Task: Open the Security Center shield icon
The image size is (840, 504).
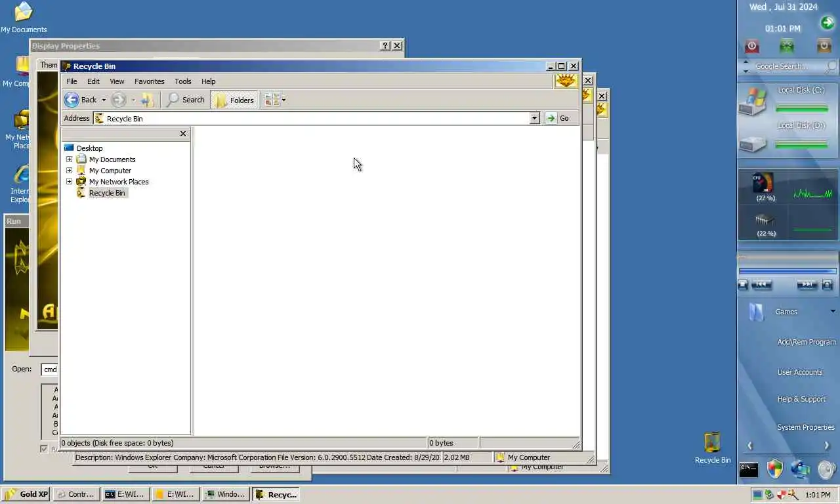Action: point(775,469)
